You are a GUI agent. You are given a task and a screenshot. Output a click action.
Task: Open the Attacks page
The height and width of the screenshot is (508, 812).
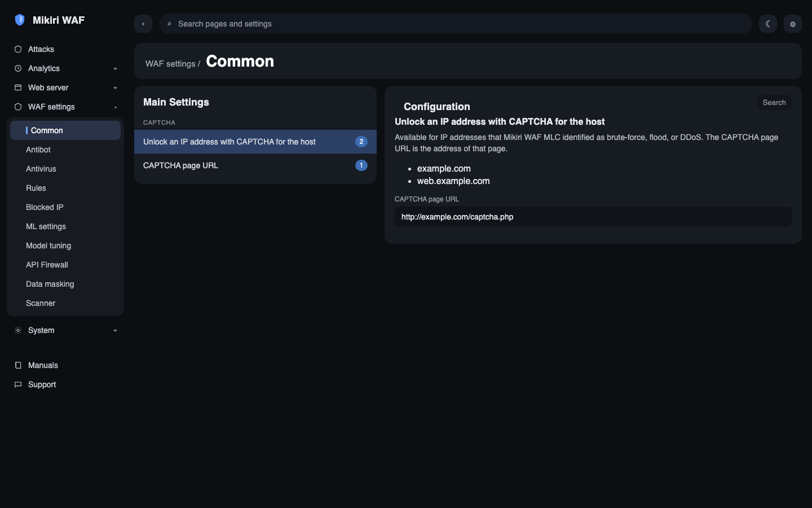(65, 49)
